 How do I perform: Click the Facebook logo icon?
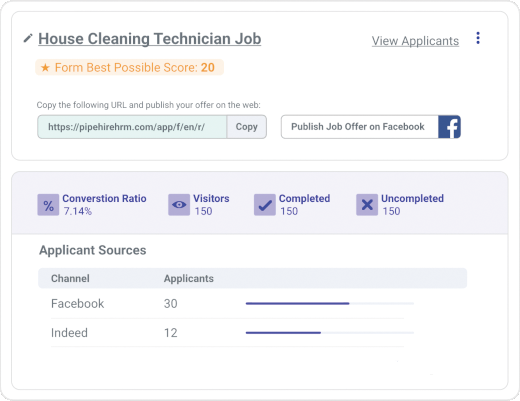point(450,127)
